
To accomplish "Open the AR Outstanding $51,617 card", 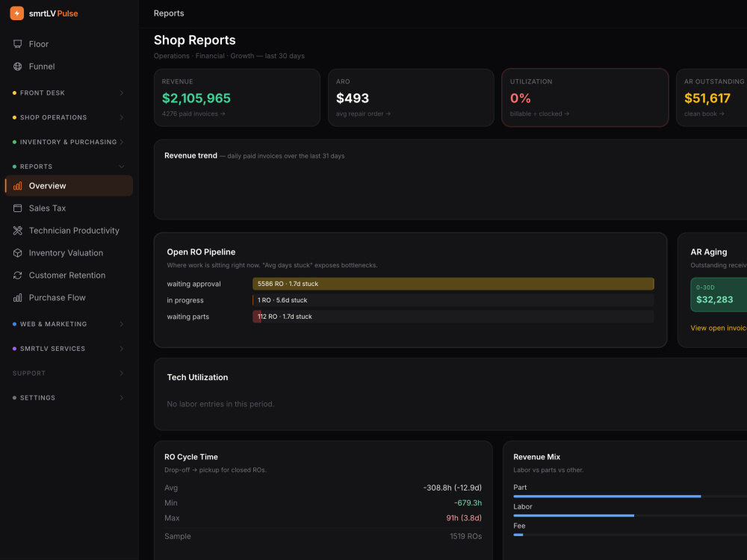I will [x=712, y=98].
